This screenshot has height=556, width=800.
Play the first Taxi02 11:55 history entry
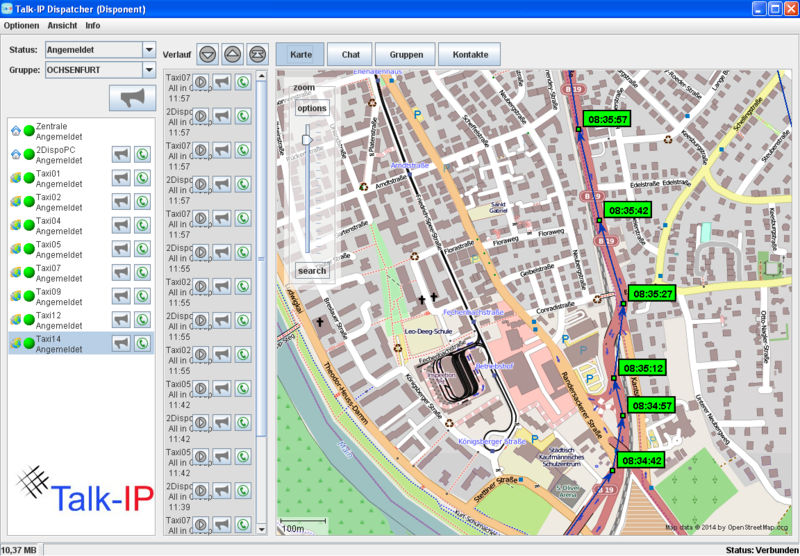coord(201,286)
